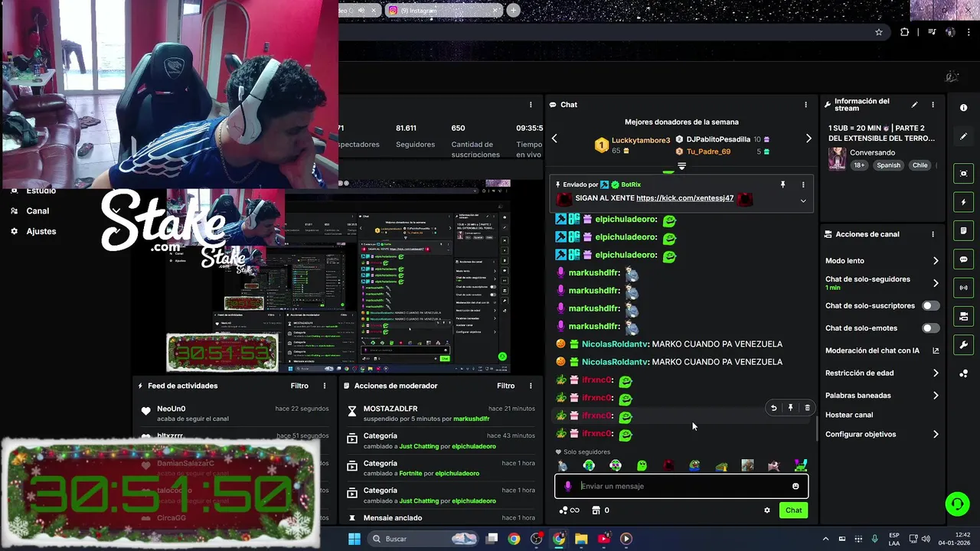Open Acciones de canal options menu

coord(933,234)
